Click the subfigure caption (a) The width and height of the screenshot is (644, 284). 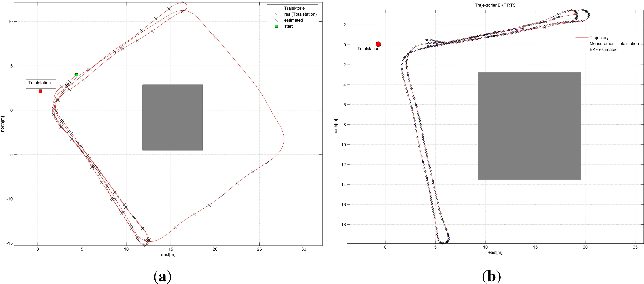tap(162, 276)
